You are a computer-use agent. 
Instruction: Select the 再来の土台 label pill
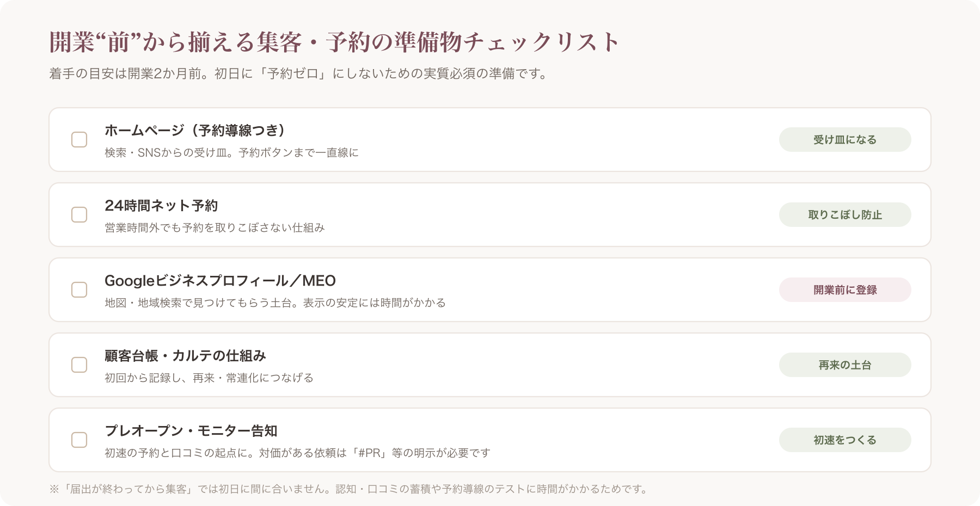(x=845, y=365)
